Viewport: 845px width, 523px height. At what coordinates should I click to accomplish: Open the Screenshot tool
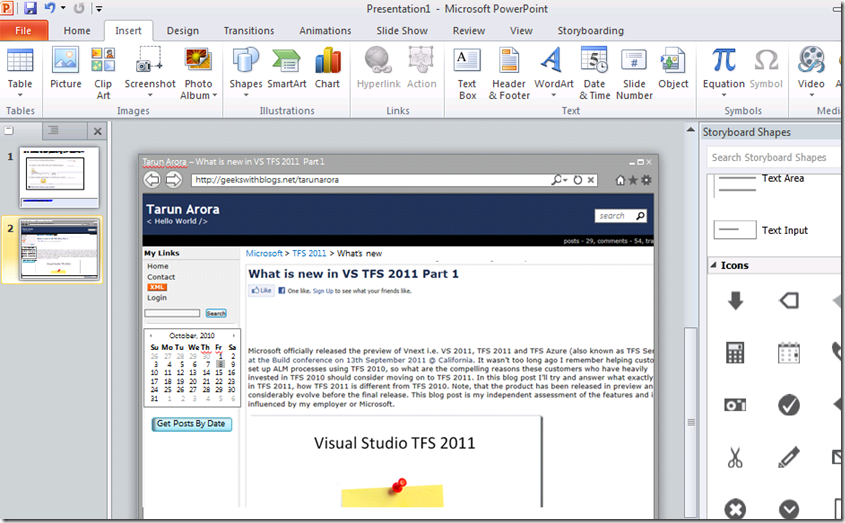tap(150, 72)
